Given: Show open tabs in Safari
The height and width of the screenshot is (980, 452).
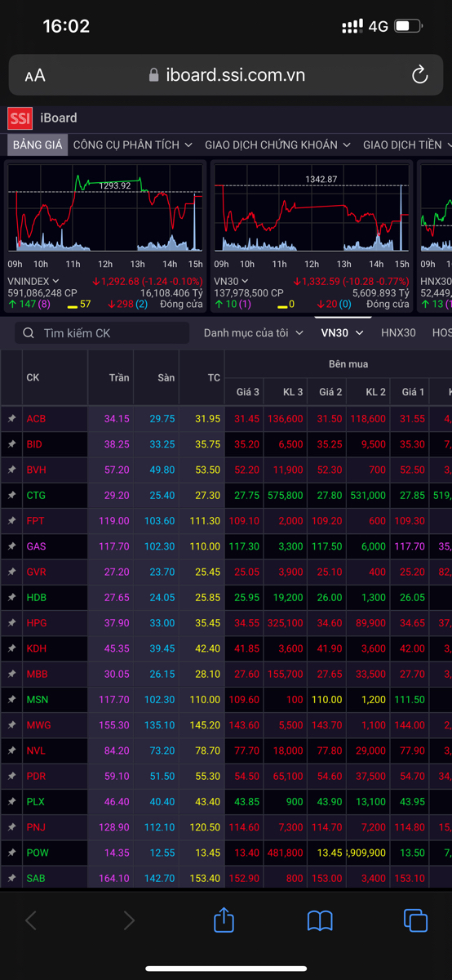Looking at the screenshot, I should click(x=415, y=920).
